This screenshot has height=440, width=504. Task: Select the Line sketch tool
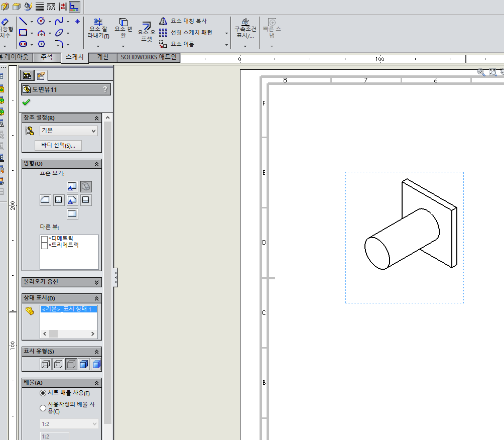pos(23,21)
